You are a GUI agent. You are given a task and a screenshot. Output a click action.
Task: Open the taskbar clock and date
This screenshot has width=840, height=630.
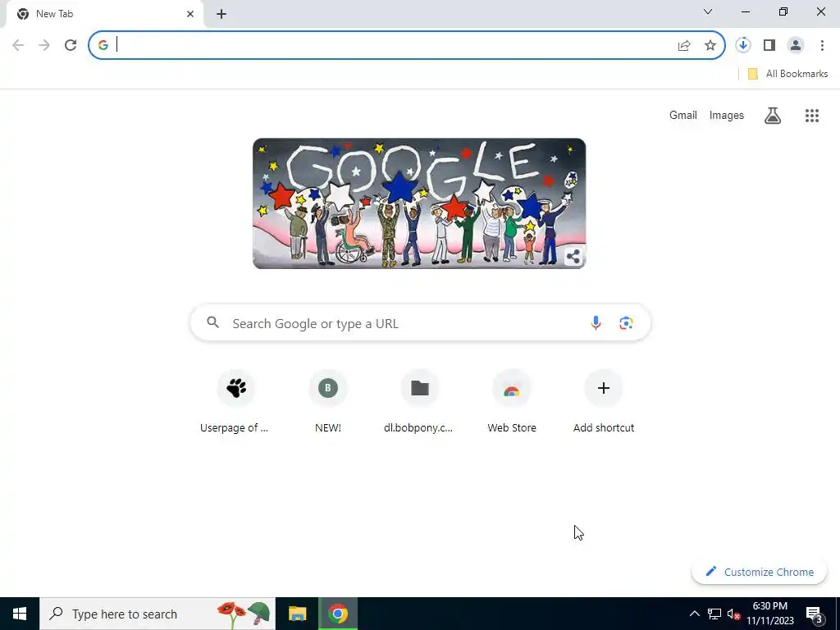coord(769,614)
